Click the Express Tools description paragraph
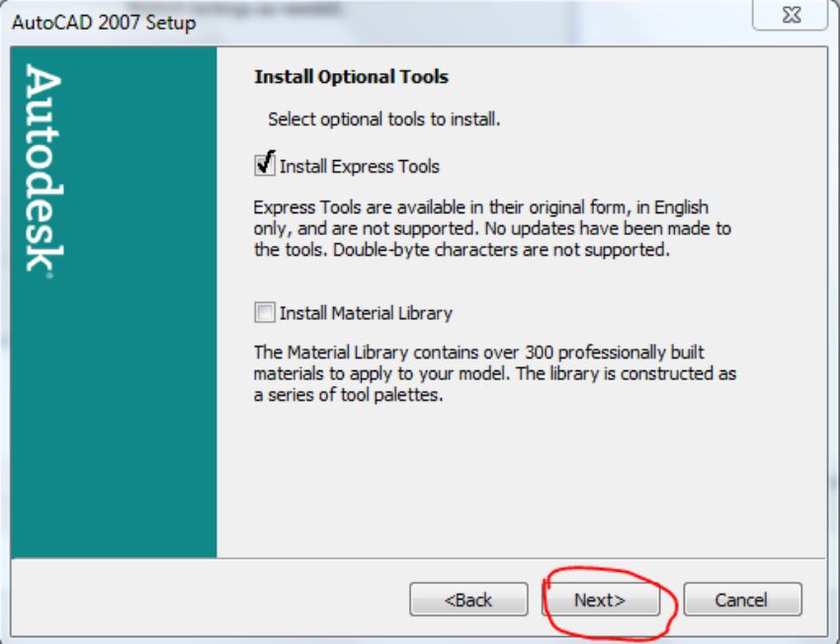840x644 pixels. click(492, 228)
